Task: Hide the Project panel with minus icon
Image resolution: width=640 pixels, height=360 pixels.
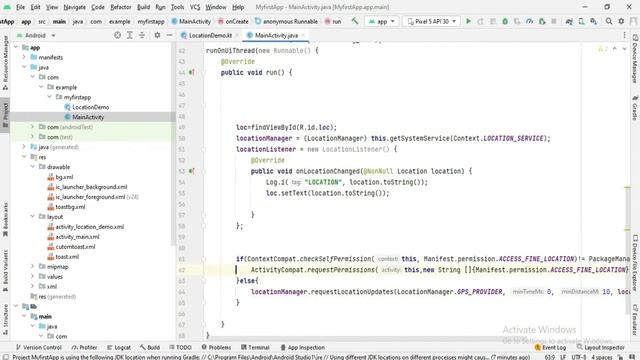Action: coord(169,36)
